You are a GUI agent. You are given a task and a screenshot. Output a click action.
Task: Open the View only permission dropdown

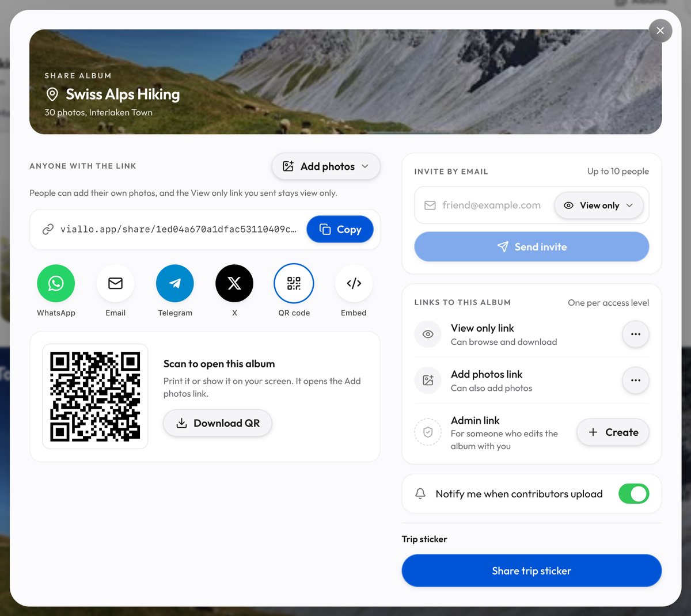[x=599, y=206]
